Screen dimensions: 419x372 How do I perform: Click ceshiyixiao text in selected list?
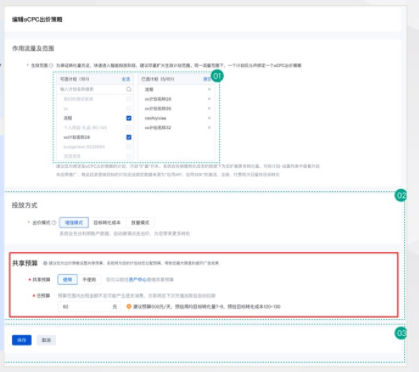coord(155,118)
